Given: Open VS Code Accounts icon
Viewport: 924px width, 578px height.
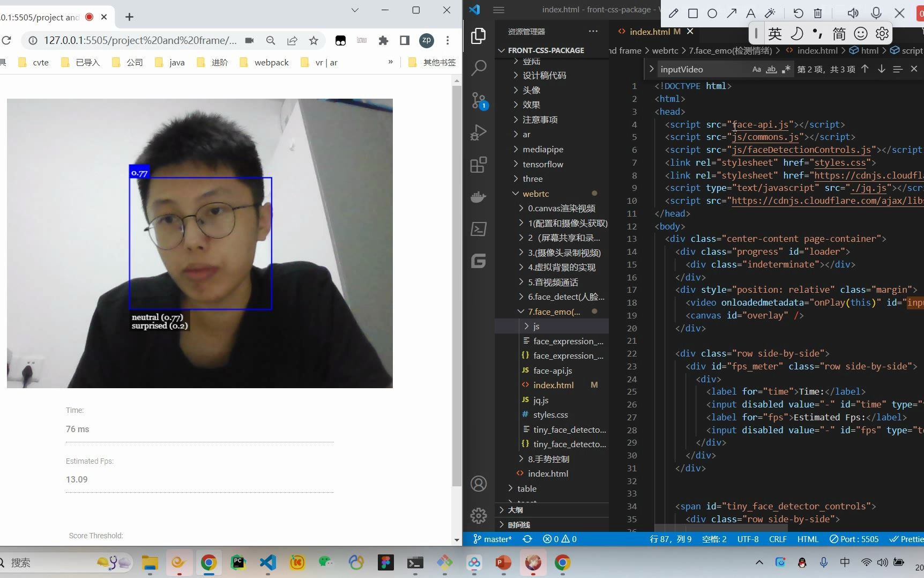Looking at the screenshot, I should 478,484.
